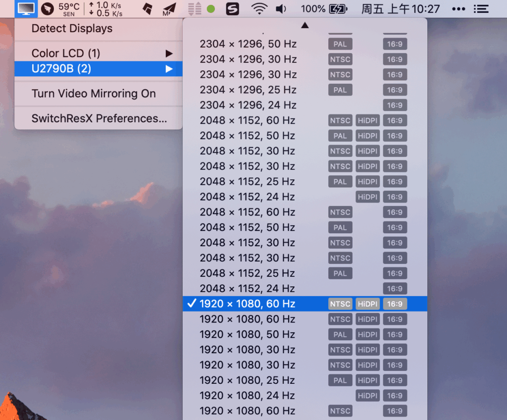Turn Video Mirroring On
This screenshot has height=420, width=507.
point(94,94)
